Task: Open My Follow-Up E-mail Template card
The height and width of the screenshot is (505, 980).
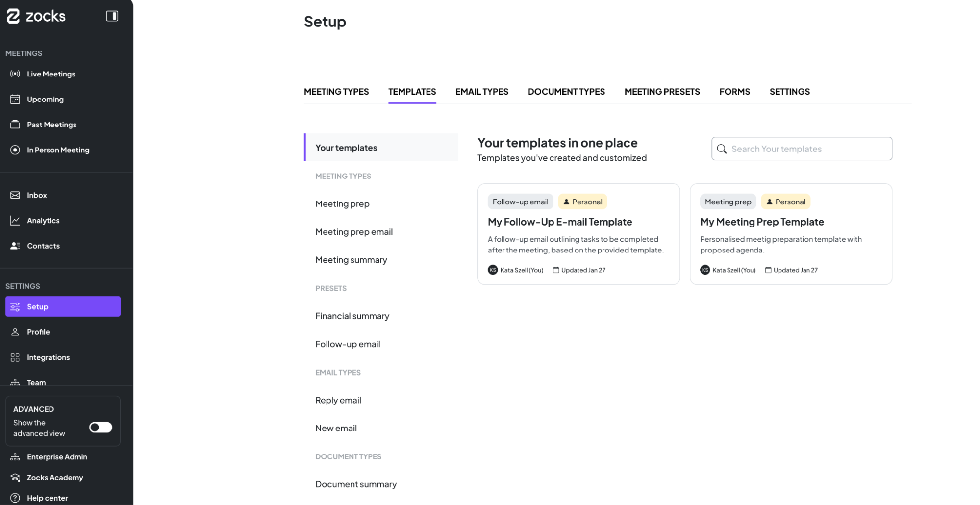Action: click(578, 234)
